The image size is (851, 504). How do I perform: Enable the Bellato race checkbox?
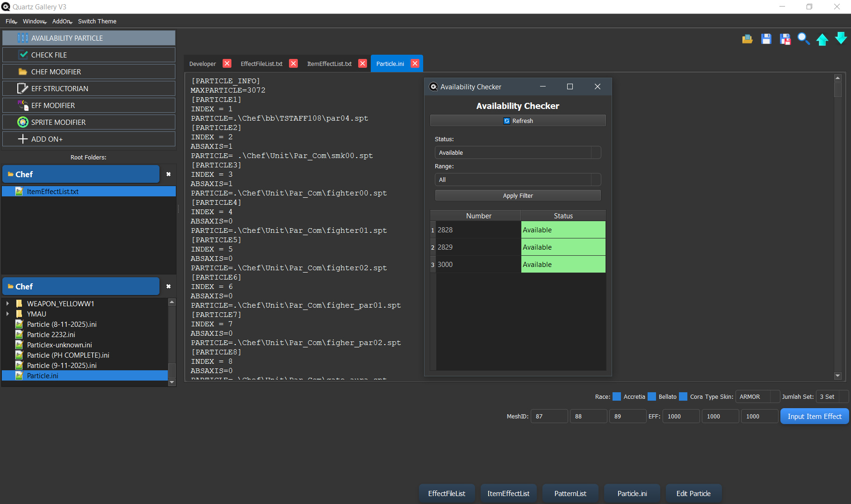point(652,396)
